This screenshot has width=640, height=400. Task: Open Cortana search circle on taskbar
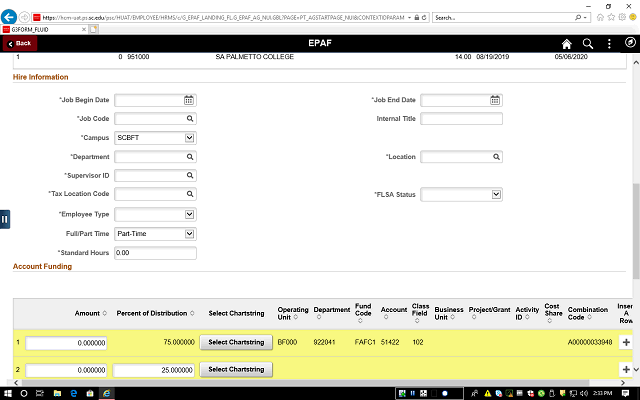[x=24, y=393]
